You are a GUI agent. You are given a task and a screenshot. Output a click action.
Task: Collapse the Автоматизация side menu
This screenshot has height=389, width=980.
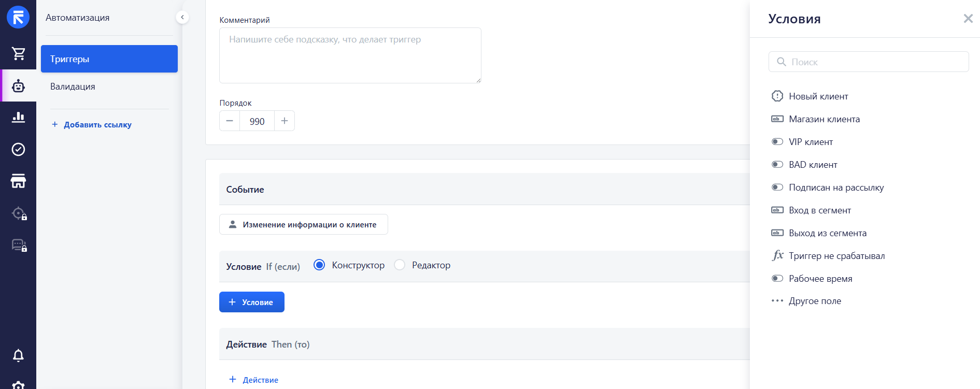pos(182,17)
